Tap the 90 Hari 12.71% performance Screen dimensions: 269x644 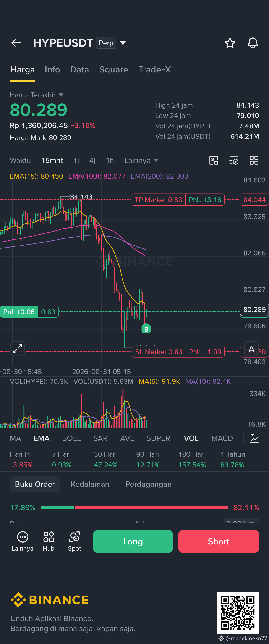[148, 459]
